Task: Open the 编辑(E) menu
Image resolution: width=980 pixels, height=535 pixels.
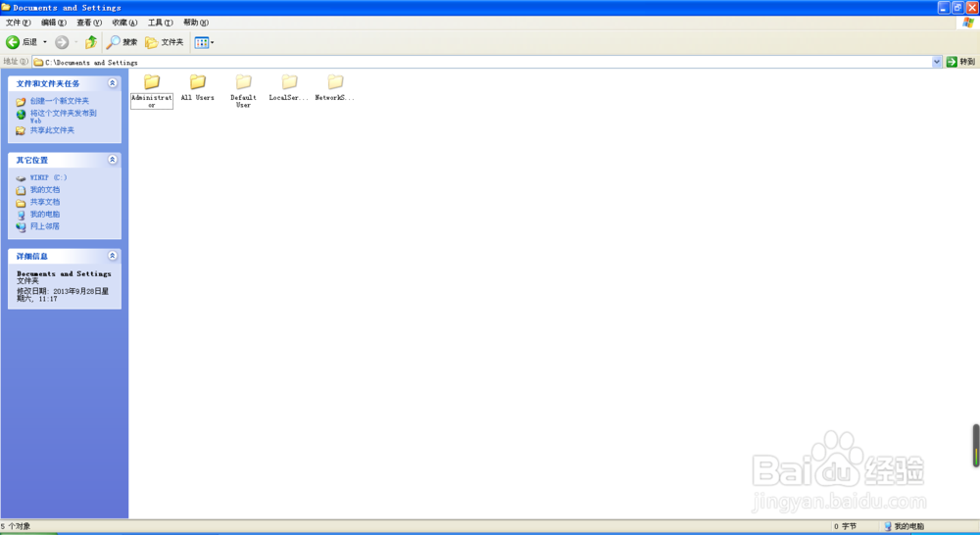Action: [53, 23]
